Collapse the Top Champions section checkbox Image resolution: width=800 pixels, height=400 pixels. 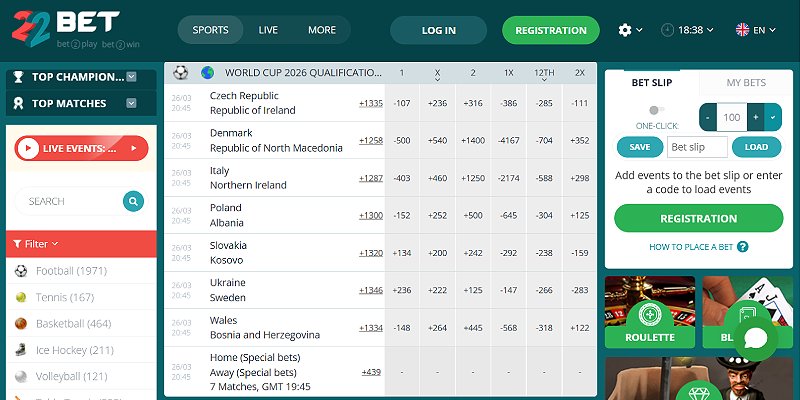131,77
